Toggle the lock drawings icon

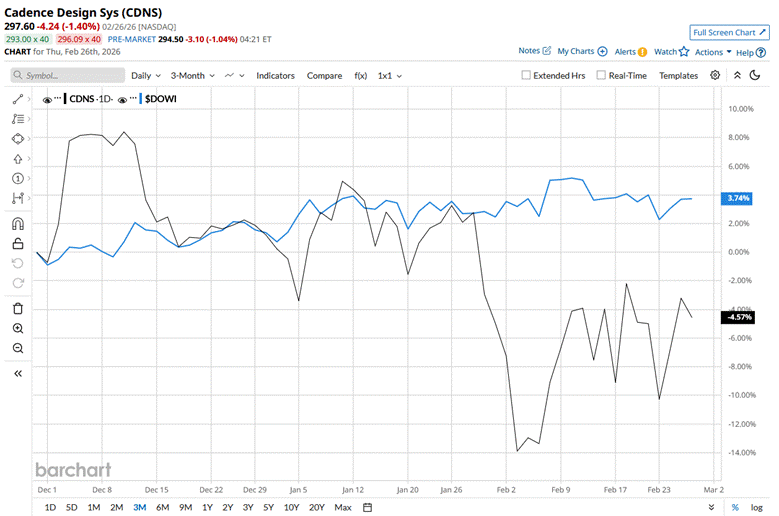(x=18, y=243)
